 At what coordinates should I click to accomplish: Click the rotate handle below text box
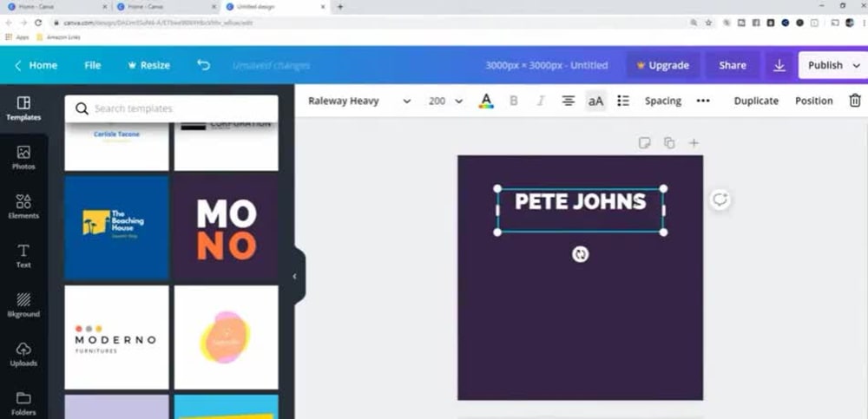pos(580,254)
